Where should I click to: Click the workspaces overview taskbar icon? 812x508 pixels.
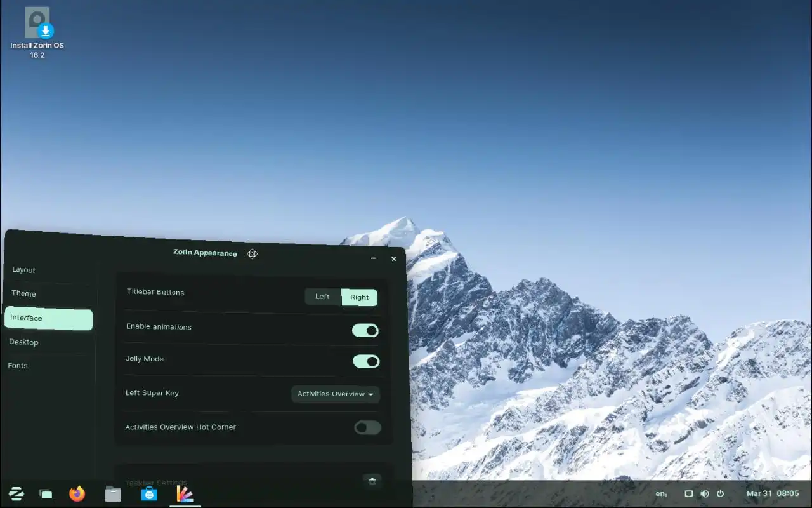[x=46, y=494]
